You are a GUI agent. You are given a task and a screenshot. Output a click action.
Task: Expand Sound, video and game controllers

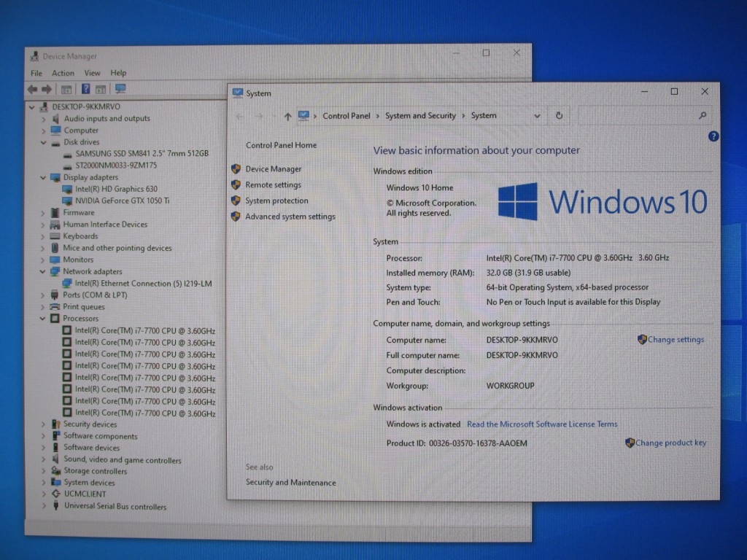coord(43,459)
